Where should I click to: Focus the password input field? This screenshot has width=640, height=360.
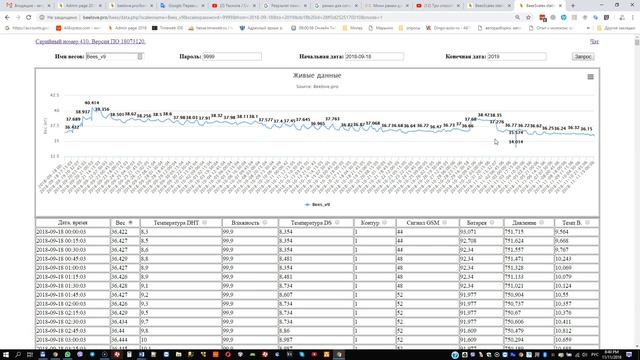pos(232,56)
